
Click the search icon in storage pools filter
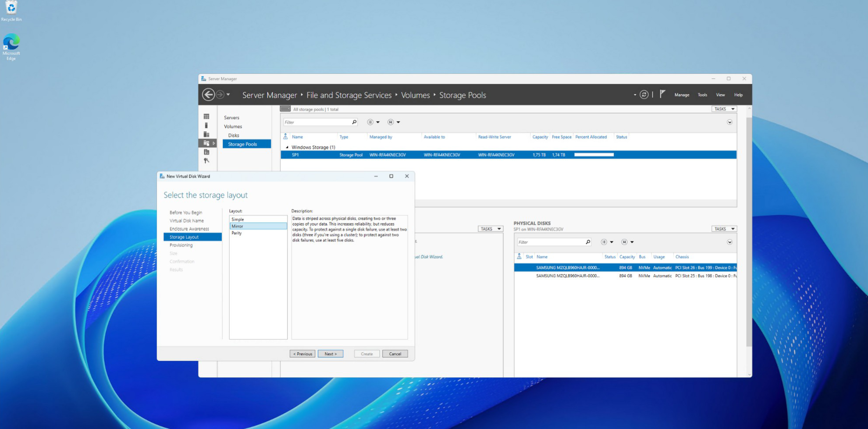tap(354, 122)
